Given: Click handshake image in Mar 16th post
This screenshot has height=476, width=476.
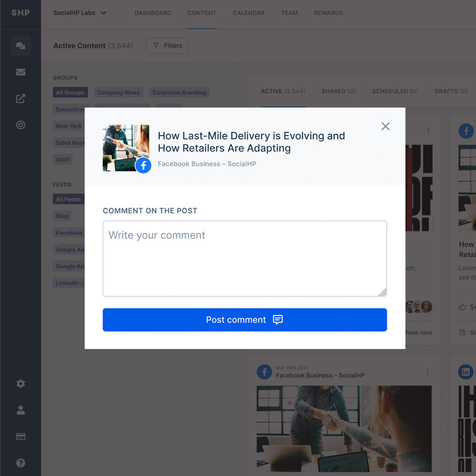Looking at the screenshot, I should [344, 429].
